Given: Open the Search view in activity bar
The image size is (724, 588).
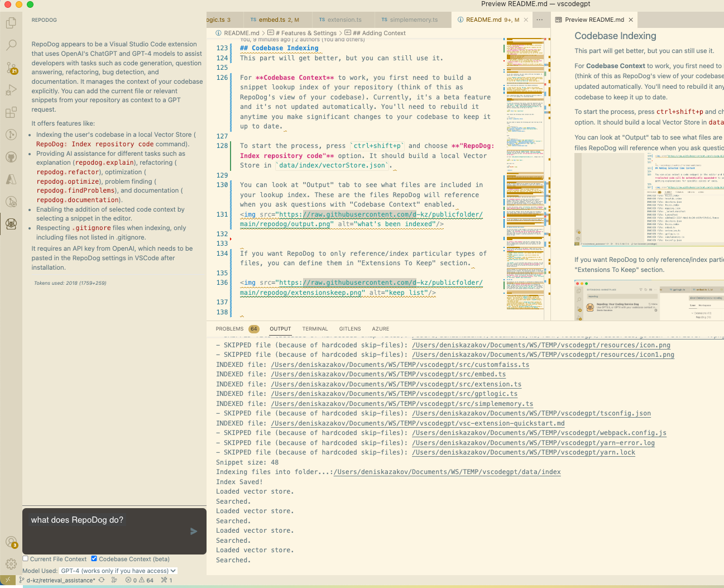Looking at the screenshot, I should (11, 45).
